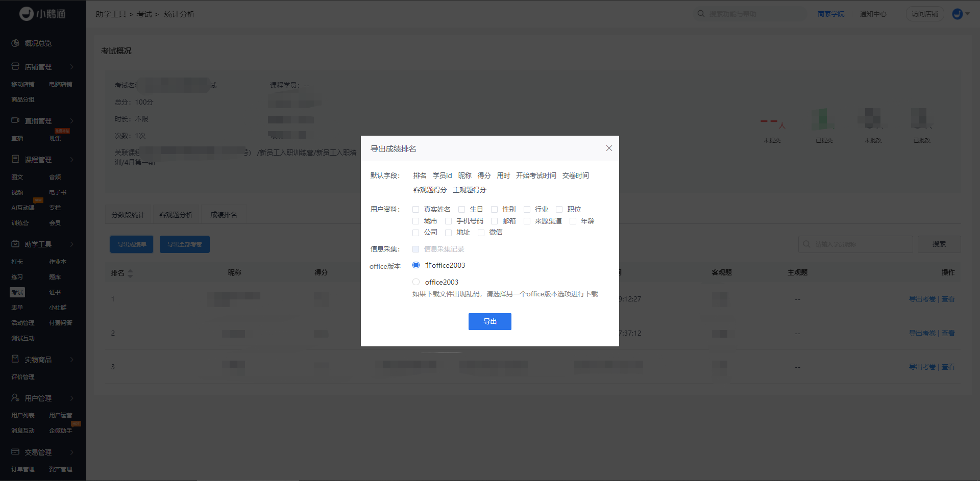
Task: Check the 城市 checkbox
Action: tap(415, 221)
